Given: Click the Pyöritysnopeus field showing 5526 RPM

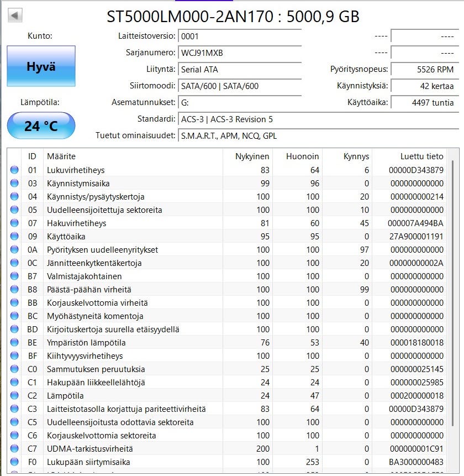Looking at the screenshot, I should [x=424, y=70].
